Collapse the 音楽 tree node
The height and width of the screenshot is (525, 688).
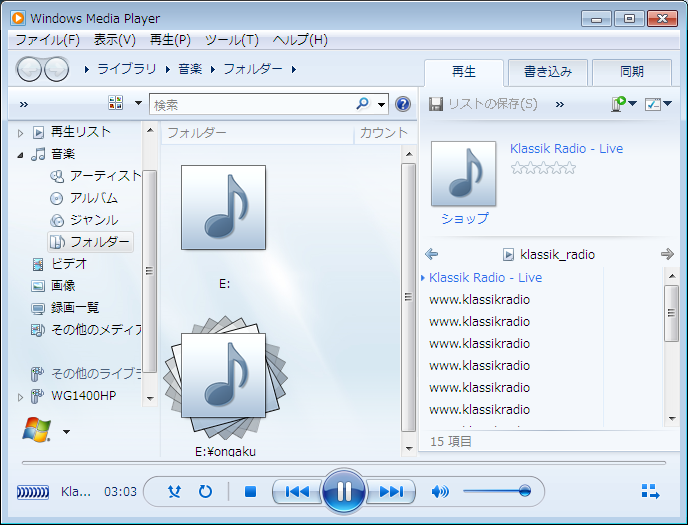(x=20, y=155)
